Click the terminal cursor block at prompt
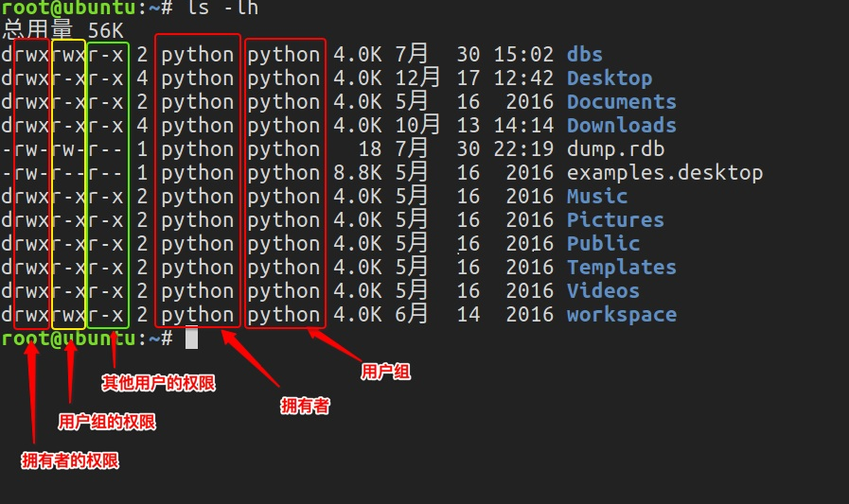 point(192,338)
